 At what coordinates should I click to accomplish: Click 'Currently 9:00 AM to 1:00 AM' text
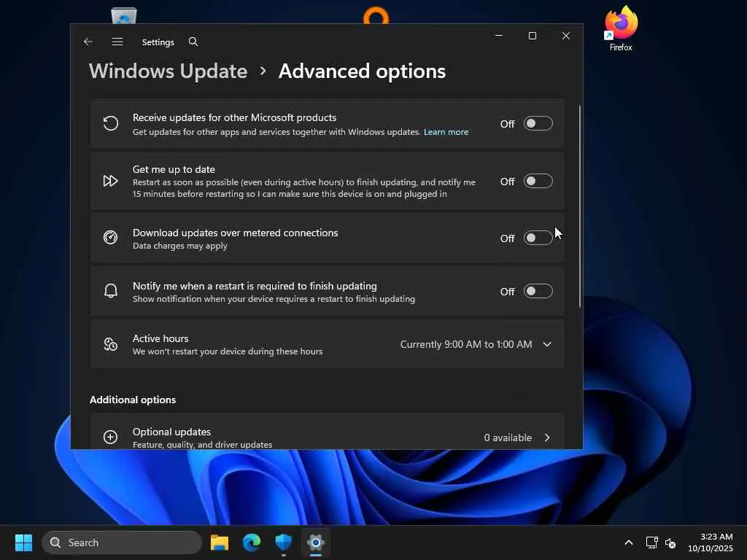[x=466, y=344]
